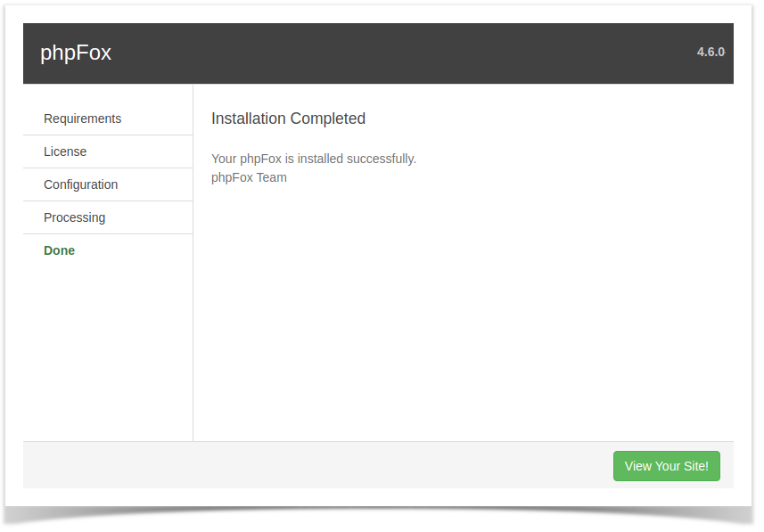This screenshot has height=532, width=764.
Task: Click the phpFox Team signature text
Action: click(249, 177)
